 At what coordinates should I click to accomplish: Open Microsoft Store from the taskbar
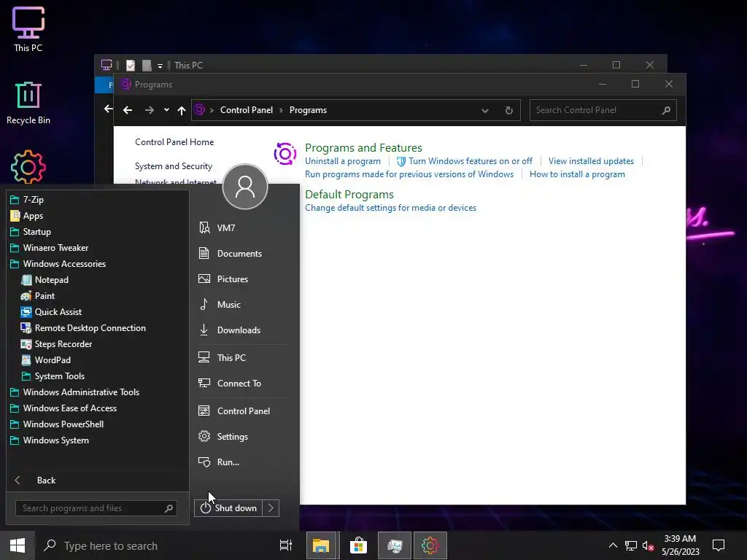pos(358,545)
